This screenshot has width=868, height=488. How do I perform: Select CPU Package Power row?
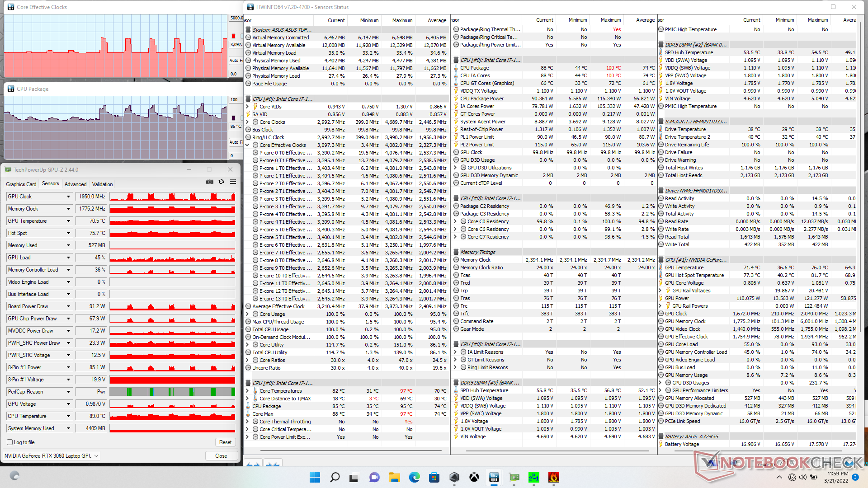point(554,99)
